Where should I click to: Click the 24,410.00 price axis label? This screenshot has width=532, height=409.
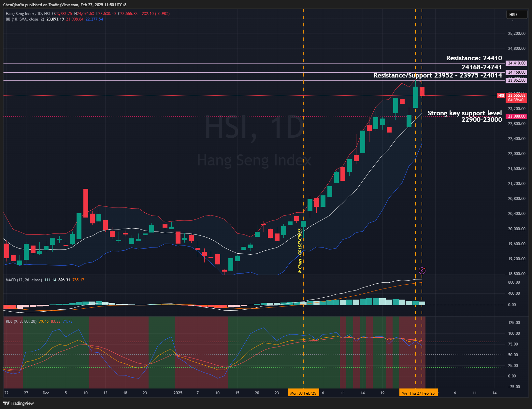click(516, 63)
